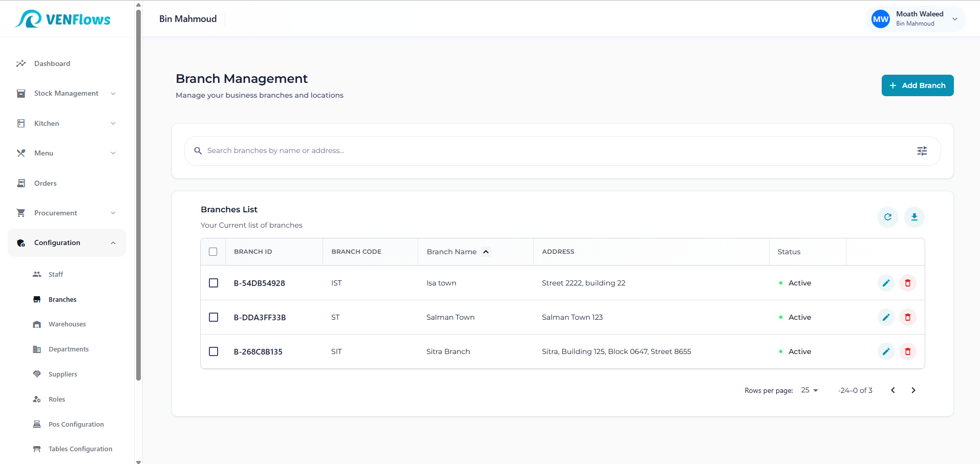980x464 pixels.
Task: Click the sidebar vertical scrollbar
Action: 138,194
